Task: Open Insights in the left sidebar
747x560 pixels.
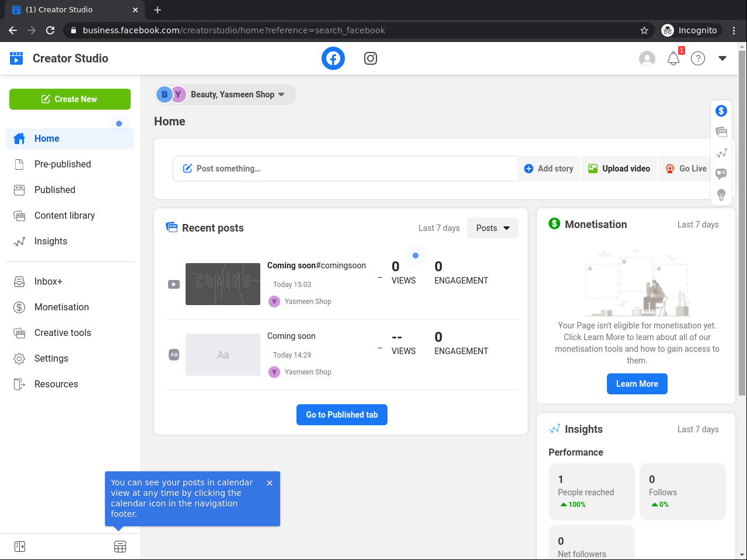Action: point(70,241)
